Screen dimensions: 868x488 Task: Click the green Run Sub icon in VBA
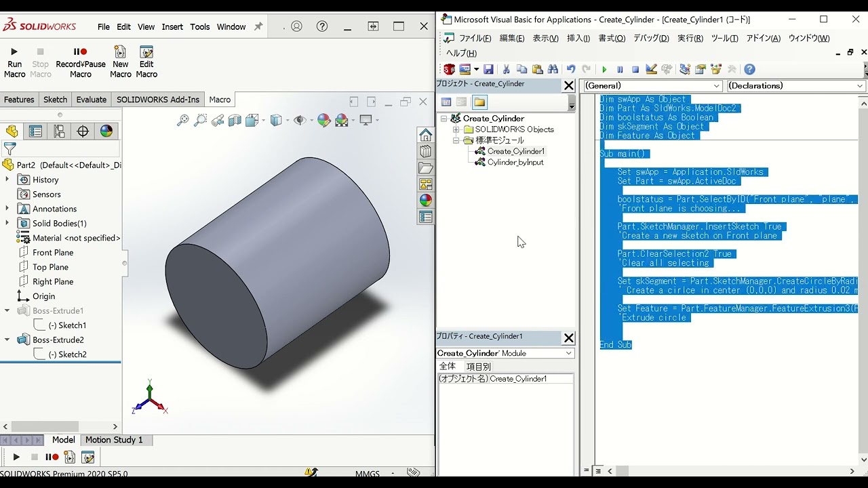tap(604, 69)
